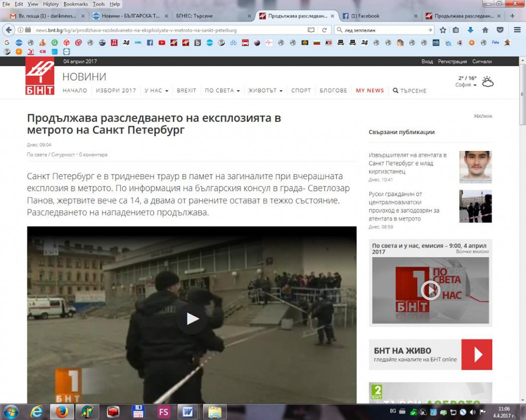This screenshot has width=526, height=420.
Task: Show site information icon in address bar
Action: tap(21, 30)
